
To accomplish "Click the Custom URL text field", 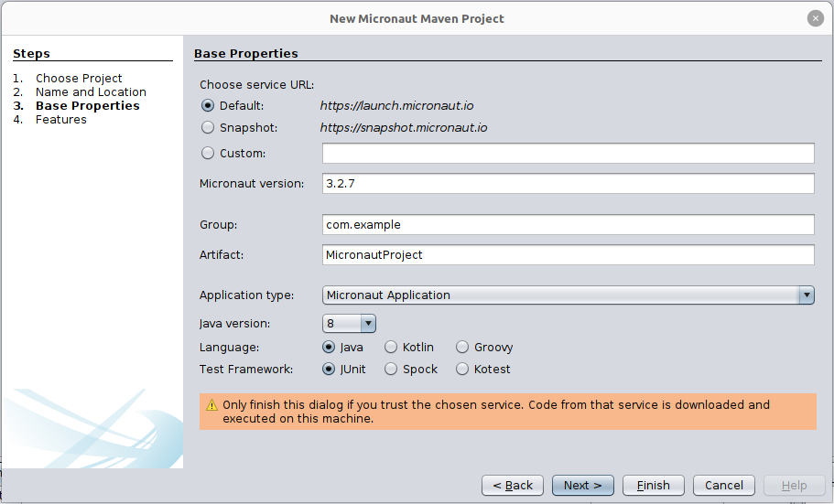I will [569, 153].
